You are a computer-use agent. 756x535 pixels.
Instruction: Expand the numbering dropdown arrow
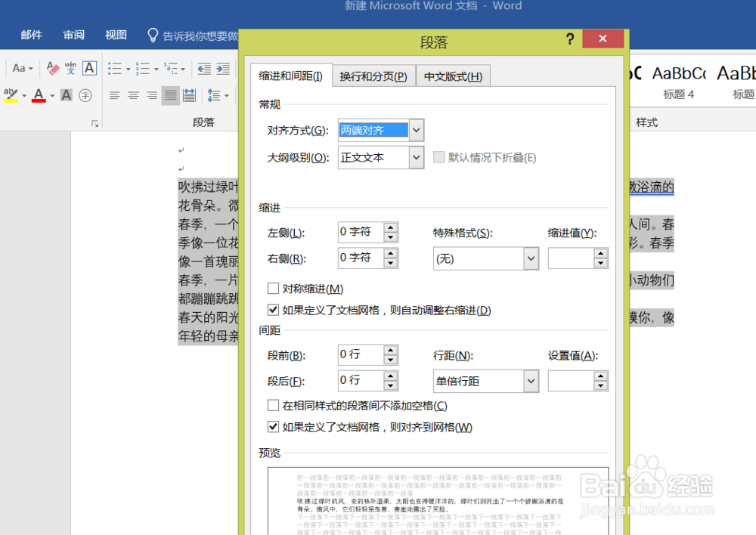[156, 70]
